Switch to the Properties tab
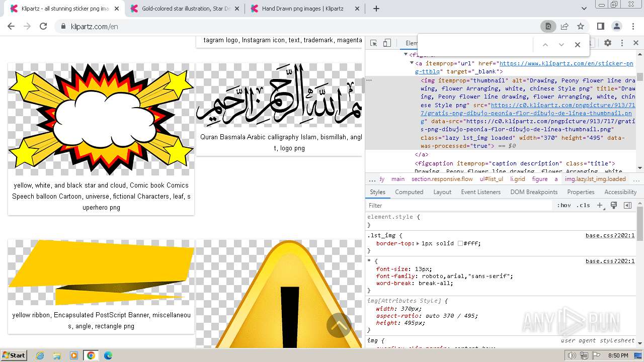 (x=581, y=192)
